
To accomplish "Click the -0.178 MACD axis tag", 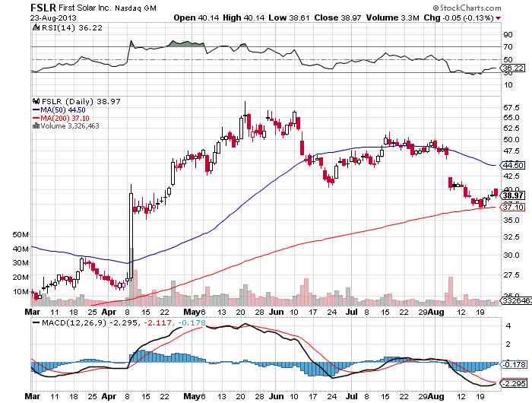I will tap(514, 365).
